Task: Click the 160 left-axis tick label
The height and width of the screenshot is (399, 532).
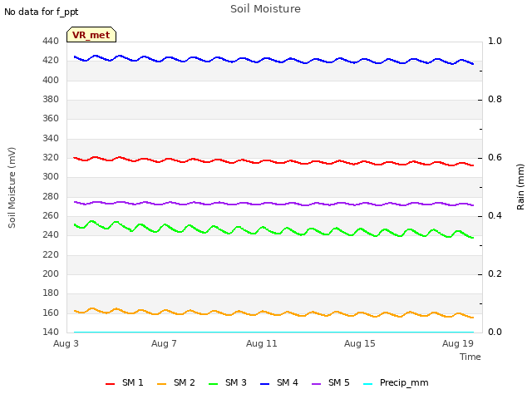Action: click(x=51, y=313)
